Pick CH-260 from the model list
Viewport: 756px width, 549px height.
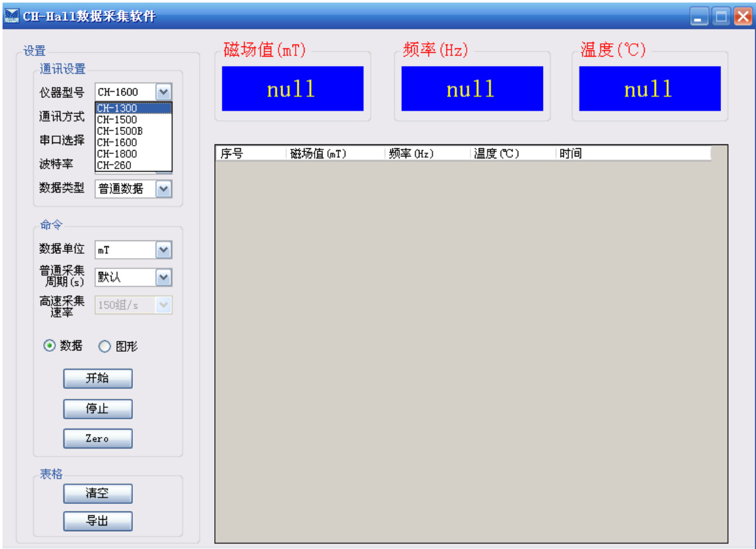[134, 165]
